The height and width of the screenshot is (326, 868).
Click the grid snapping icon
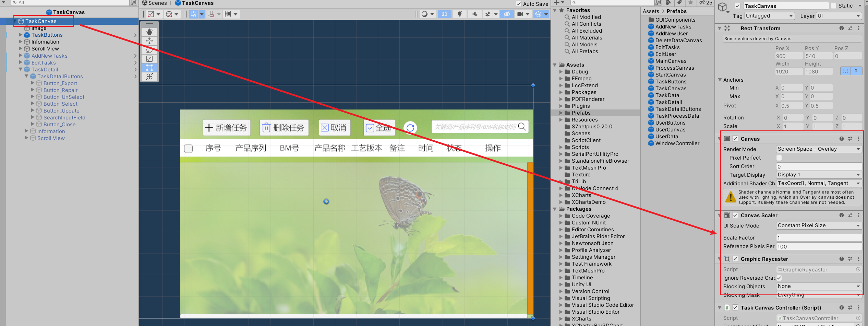(211, 14)
